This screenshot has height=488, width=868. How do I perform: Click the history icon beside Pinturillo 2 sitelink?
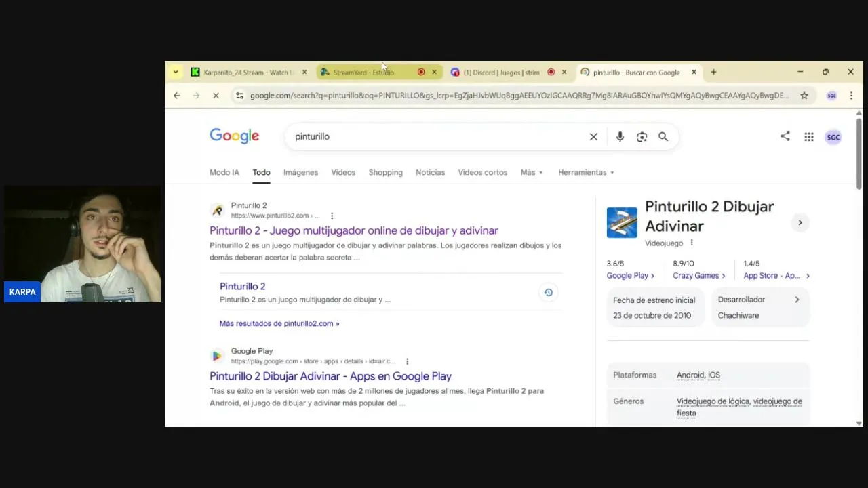(548, 292)
